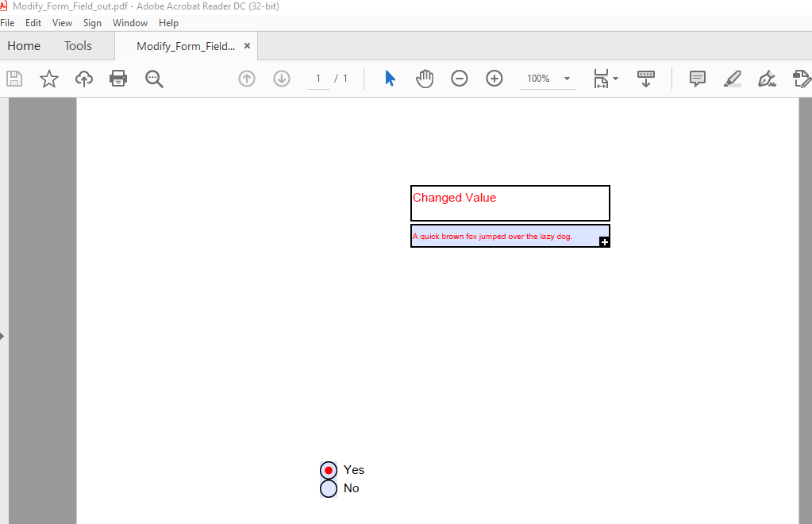Click the page number entry box
812x524 pixels.
click(317, 78)
